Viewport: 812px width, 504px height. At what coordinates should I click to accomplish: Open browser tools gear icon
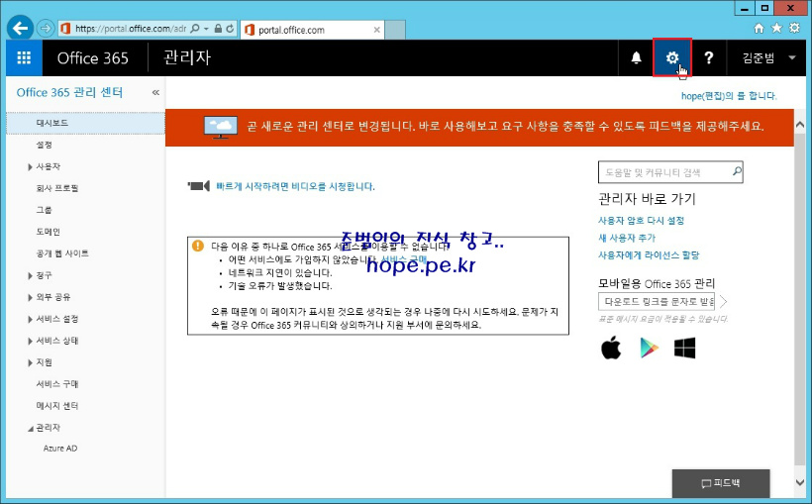point(794,28)
